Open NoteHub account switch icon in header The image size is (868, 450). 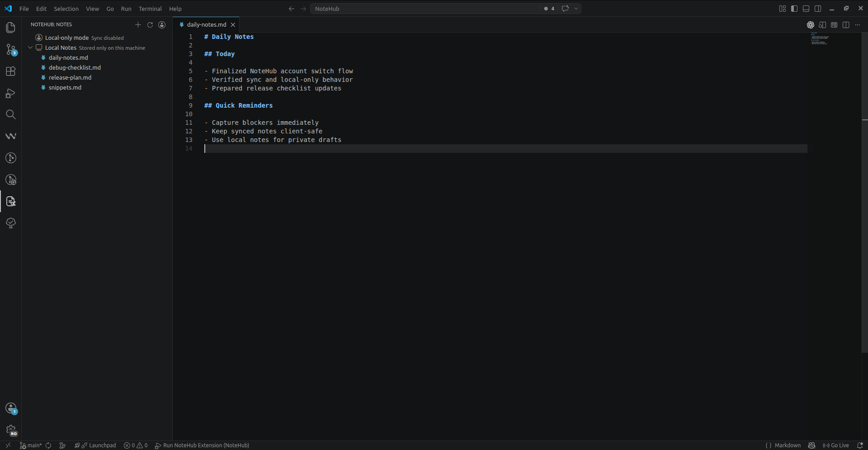(x=162, y=25)
